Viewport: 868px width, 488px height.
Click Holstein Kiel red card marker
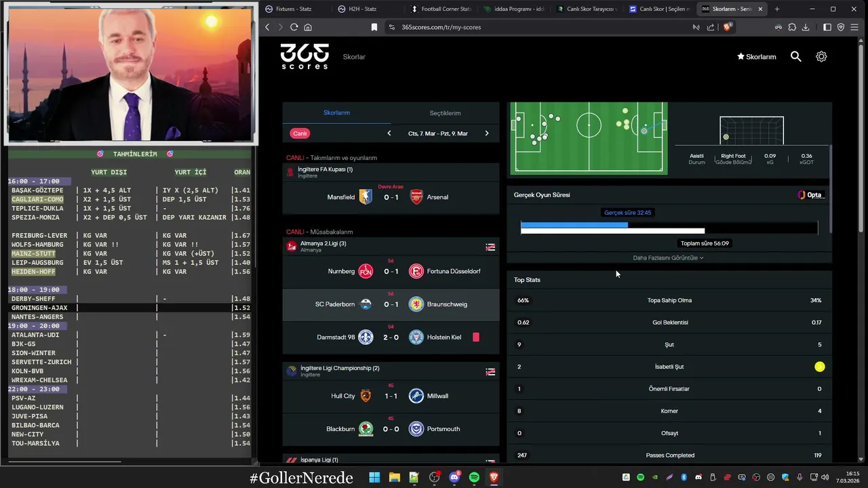point(476,337)
